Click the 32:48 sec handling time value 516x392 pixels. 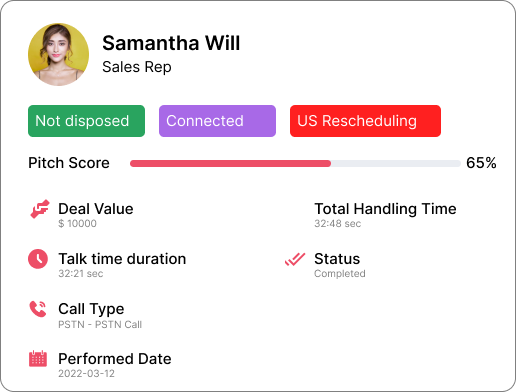338,223
